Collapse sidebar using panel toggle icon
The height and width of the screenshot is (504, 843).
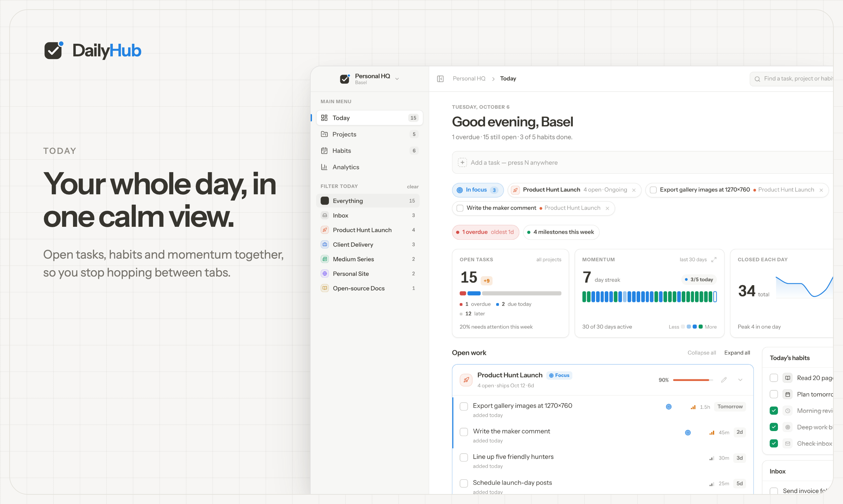pyautogui.click(x=440, y=79)
